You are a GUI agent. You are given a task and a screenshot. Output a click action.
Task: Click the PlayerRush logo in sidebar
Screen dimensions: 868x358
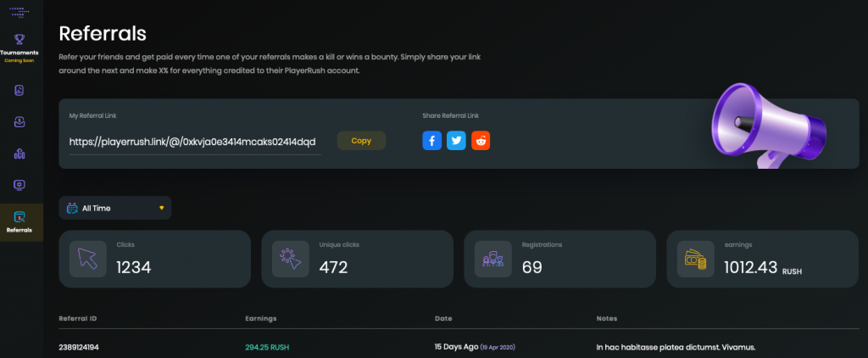point(20,12)
